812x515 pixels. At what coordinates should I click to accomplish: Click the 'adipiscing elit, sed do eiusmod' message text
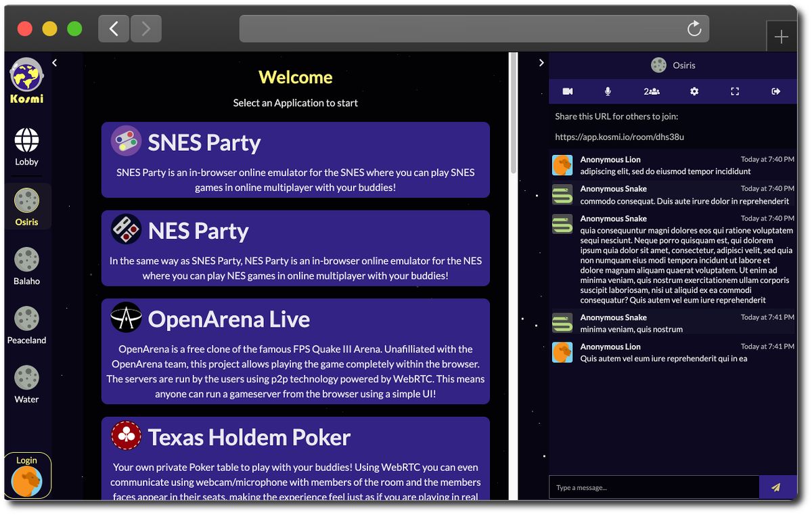[666, 172]
